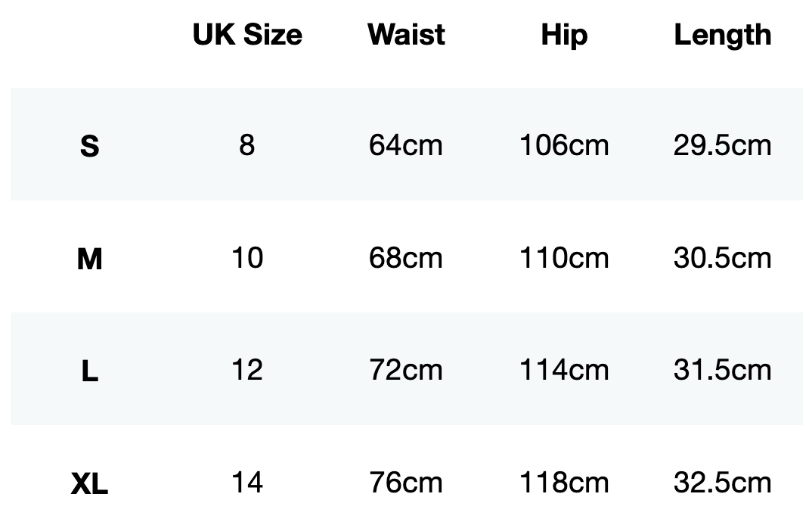Select the 72cm waist value
Image resolution: width=812 pixels, height=528 pixels.
coord(406,370)
